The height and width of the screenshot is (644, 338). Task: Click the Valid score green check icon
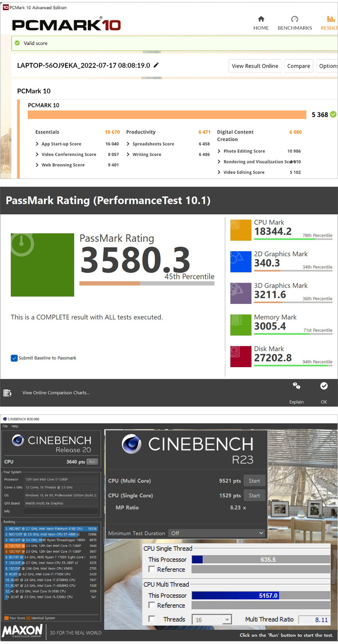coord(17,43)
